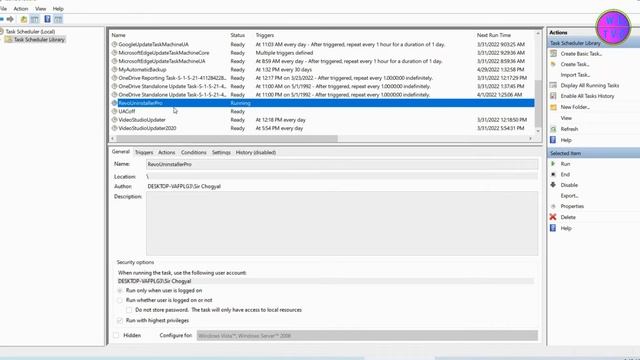Toggle Do not store password checkbox
Image resolution: width=640 pixels, height=360 pixels.
(x=129, y=310)
